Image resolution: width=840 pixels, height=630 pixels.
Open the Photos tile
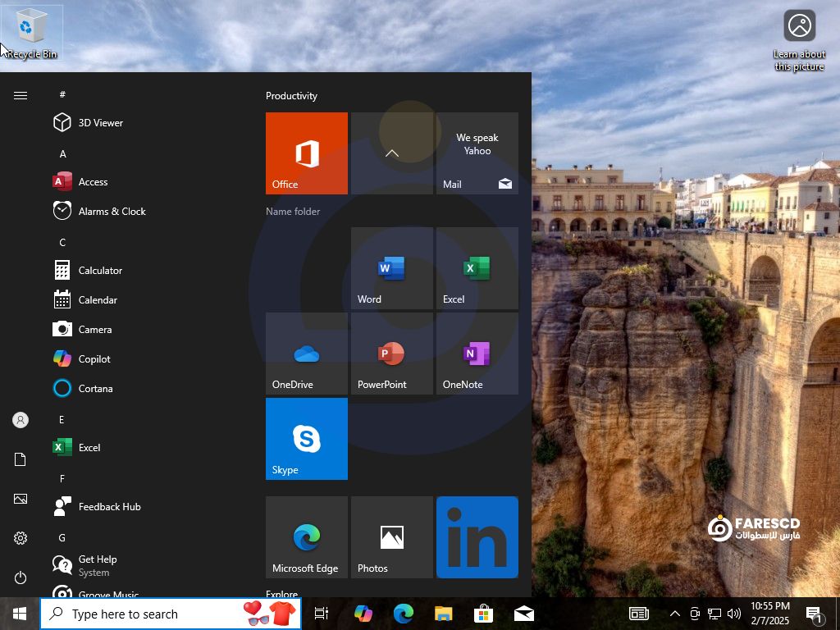[392, 537]
